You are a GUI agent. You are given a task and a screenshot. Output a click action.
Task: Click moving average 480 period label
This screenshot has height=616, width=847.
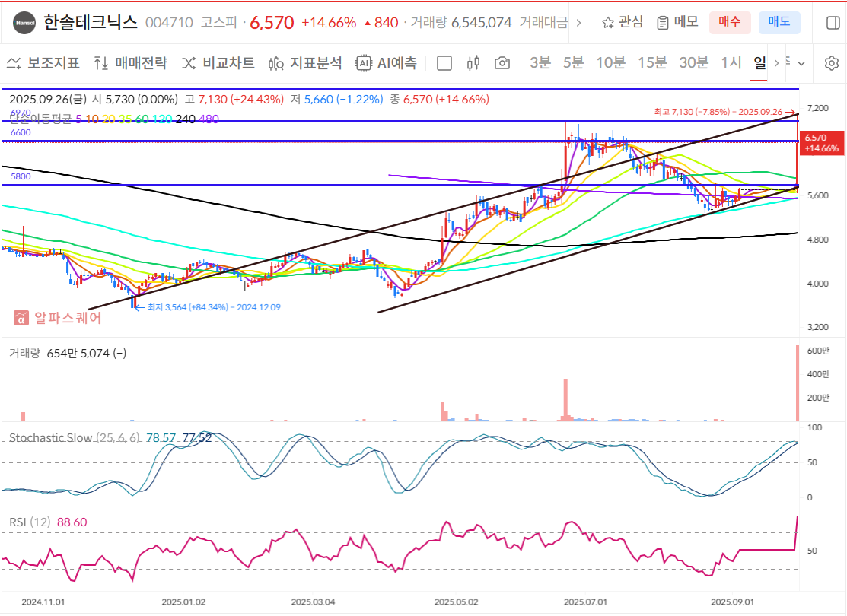click(x=209, y=119)
